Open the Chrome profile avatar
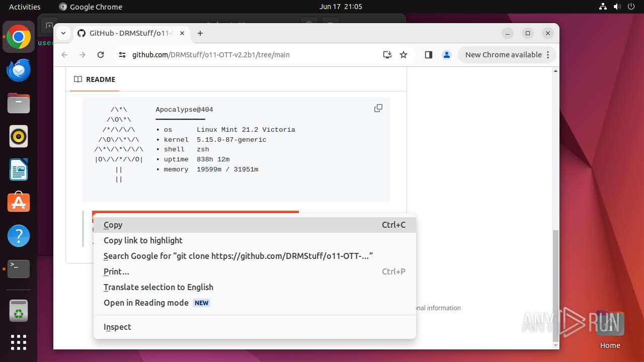 click(447, 55)
